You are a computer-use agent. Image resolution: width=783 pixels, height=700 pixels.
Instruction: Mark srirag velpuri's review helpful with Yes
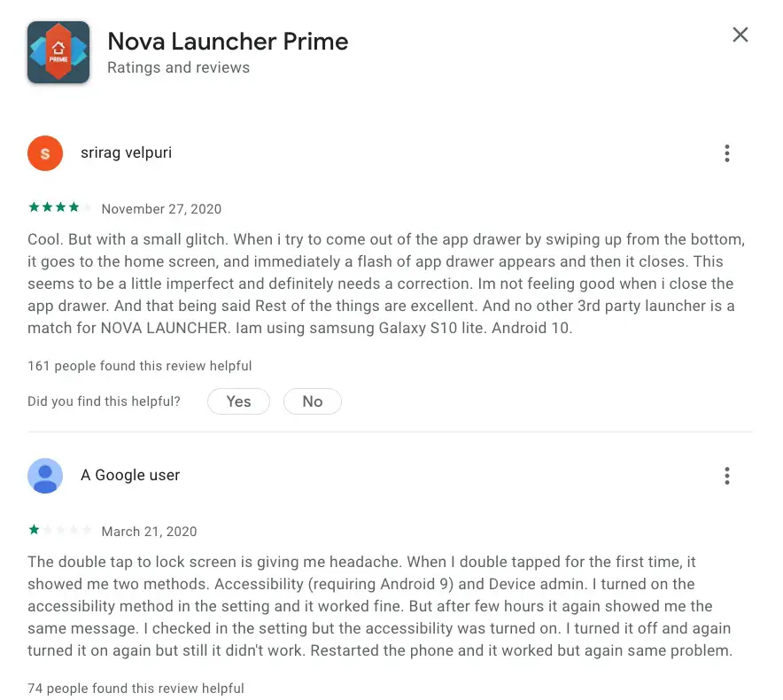[238, 401]
